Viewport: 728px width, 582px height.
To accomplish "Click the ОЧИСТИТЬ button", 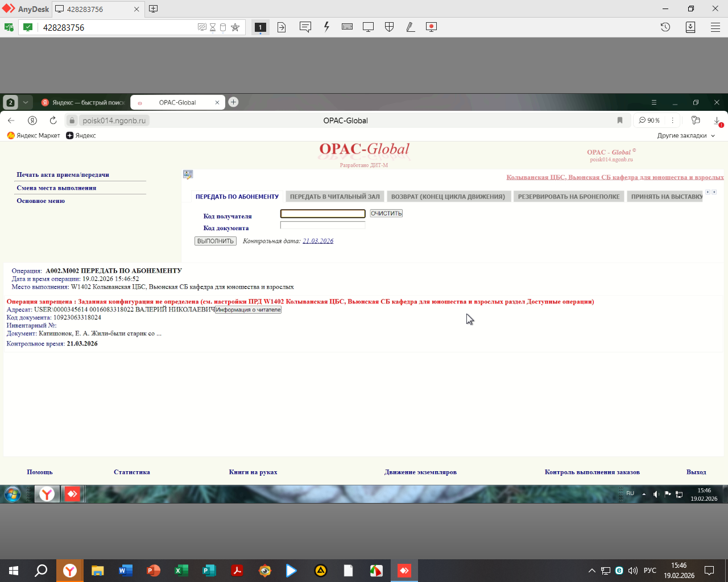I will [x=386, y=214].
